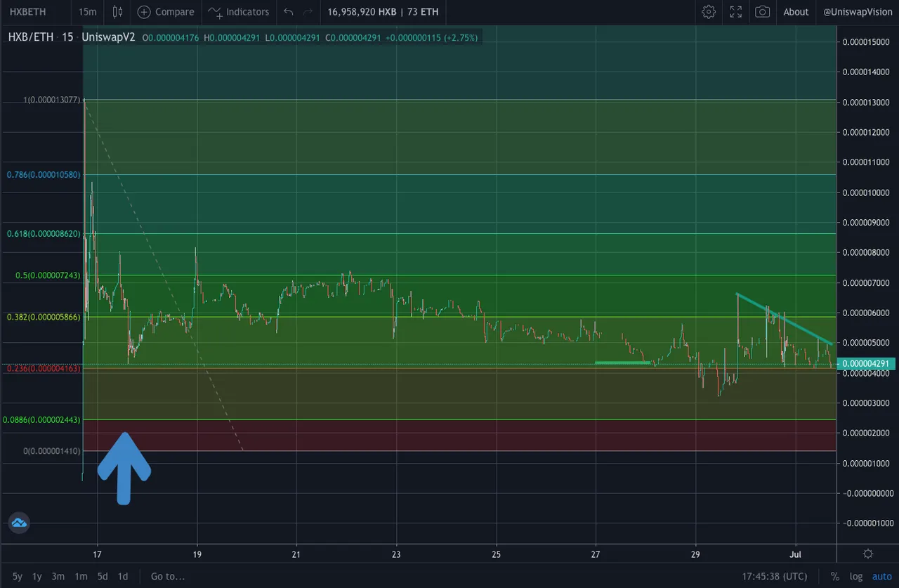899x588 pixels.
Task: Click the 0.000001000 price axis label
Action: 867,463
